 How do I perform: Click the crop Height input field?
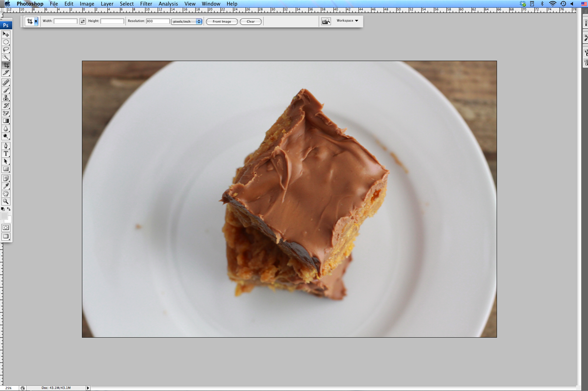(112, 21)
